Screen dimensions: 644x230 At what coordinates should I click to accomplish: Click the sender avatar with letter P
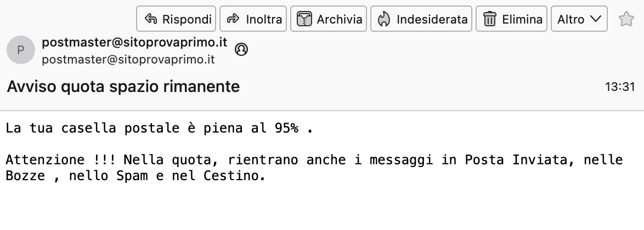pyautogui.click(x=21, y=50)
